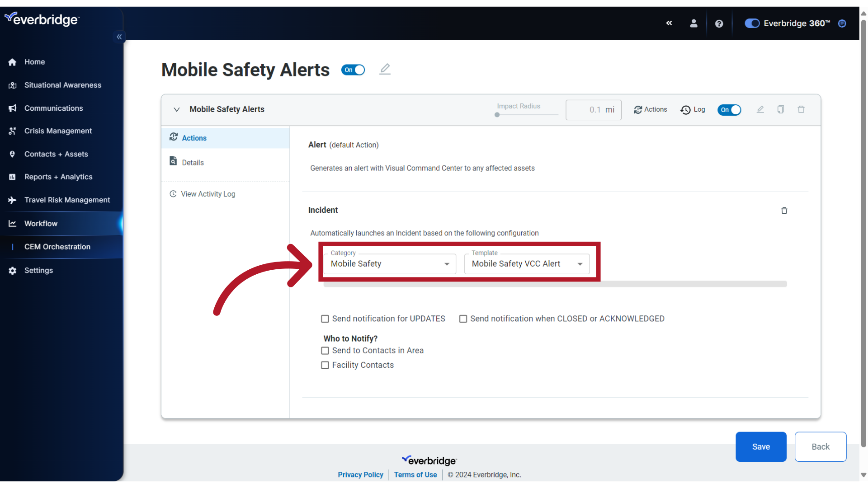Enable Send notification for UPDATES checkbox

point(325,318)
